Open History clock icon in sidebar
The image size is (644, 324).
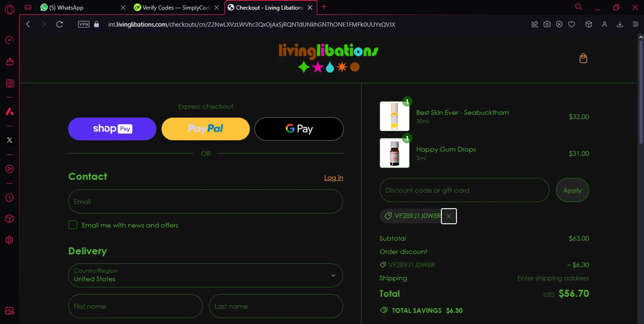click(9, 198)
